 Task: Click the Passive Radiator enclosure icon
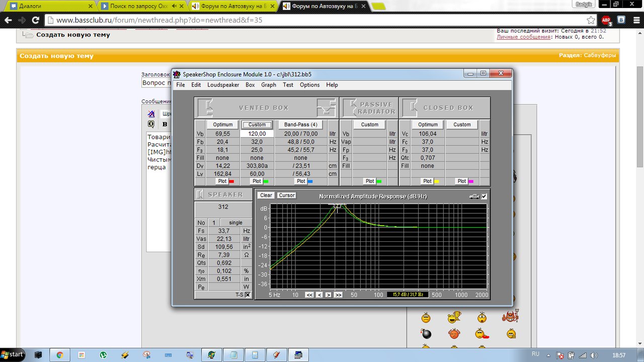(350, 108)
